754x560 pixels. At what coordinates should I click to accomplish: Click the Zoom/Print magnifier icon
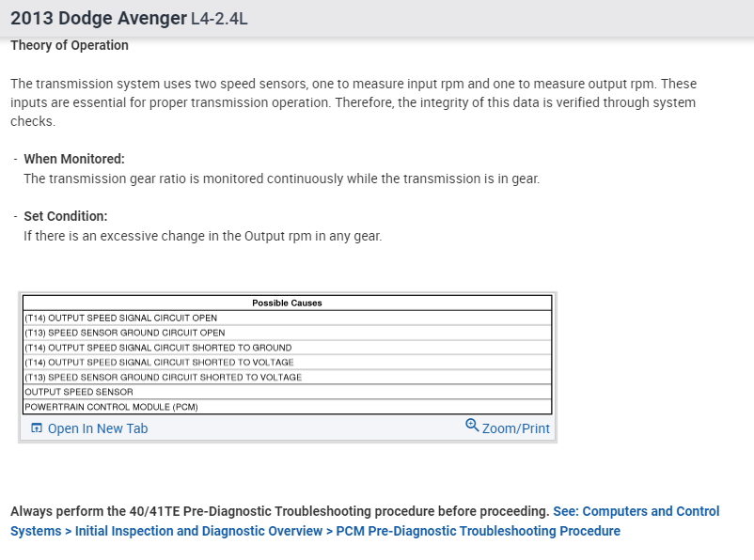pos(472,426)
